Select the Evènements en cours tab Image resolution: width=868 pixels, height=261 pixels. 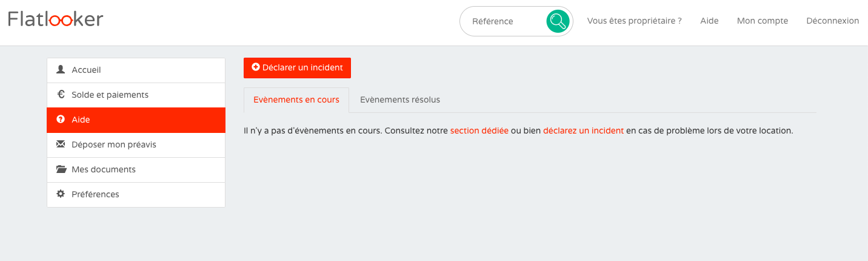296,100
